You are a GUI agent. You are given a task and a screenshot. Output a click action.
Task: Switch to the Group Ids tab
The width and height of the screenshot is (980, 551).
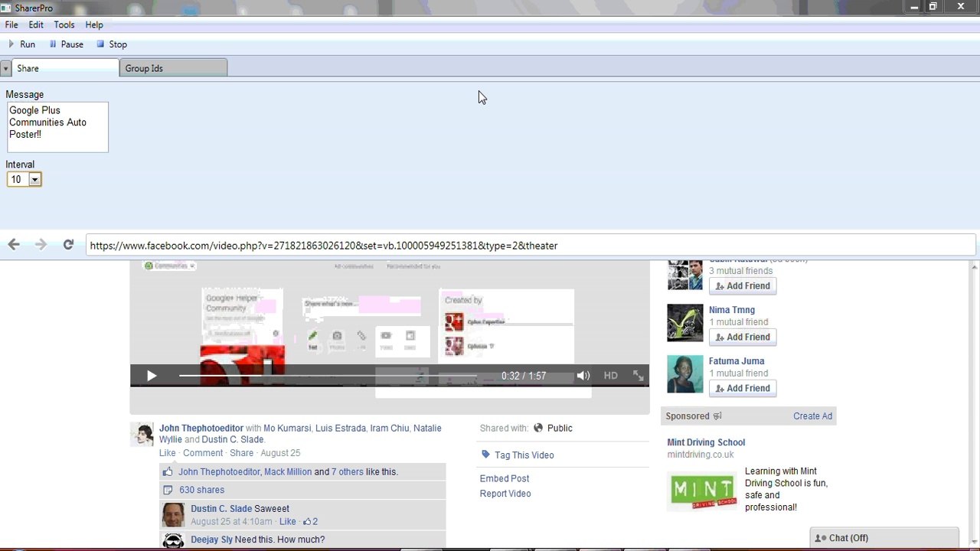[174, 68]
